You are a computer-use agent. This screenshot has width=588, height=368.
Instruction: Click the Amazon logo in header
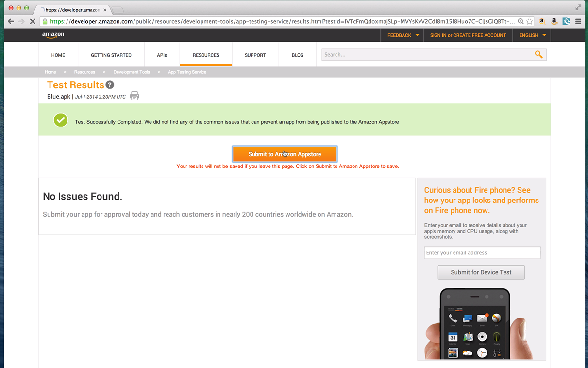pyautogui.click(x=53, y=35)
